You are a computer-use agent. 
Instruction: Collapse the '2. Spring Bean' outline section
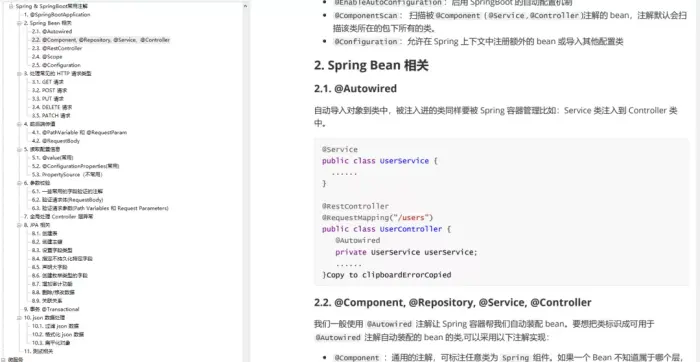click(x=19, y=23)
